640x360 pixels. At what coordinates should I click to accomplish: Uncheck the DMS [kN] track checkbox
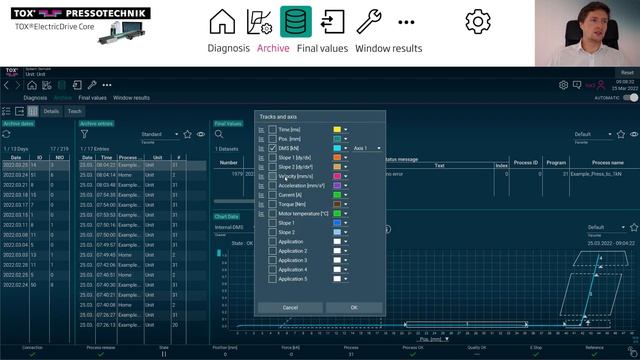pos(272,148)
